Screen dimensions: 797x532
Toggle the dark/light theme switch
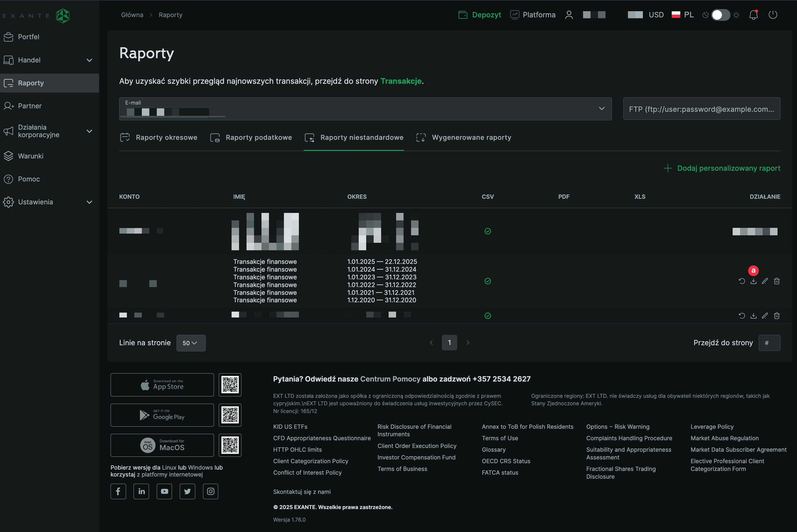pos(720,15)
